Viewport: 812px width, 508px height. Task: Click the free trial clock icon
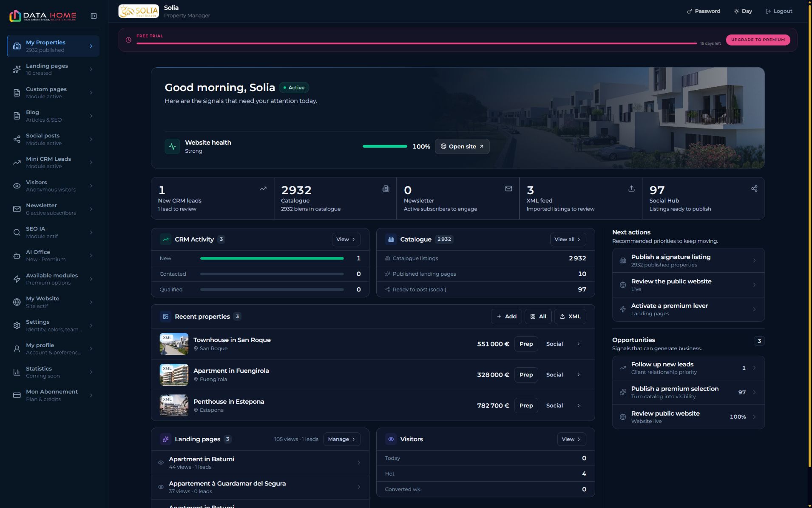click(128, 40)
